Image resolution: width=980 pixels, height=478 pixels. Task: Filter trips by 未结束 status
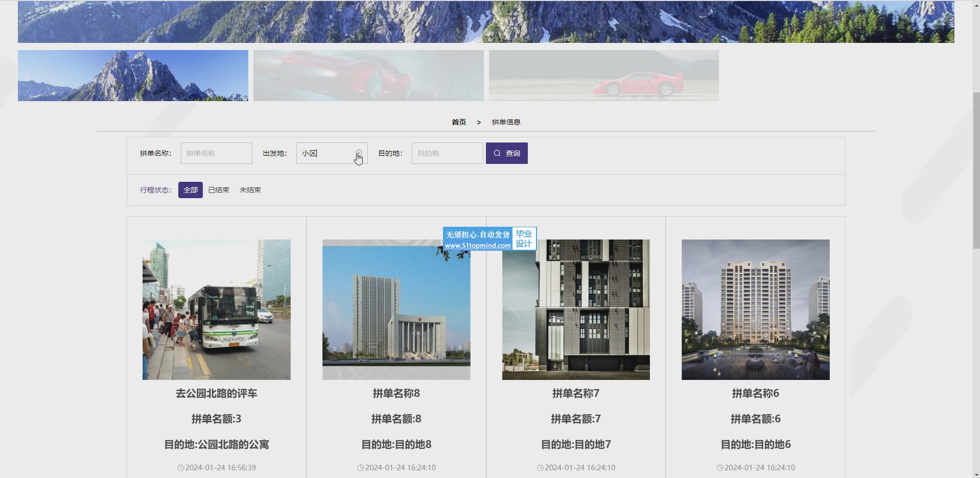250,190
